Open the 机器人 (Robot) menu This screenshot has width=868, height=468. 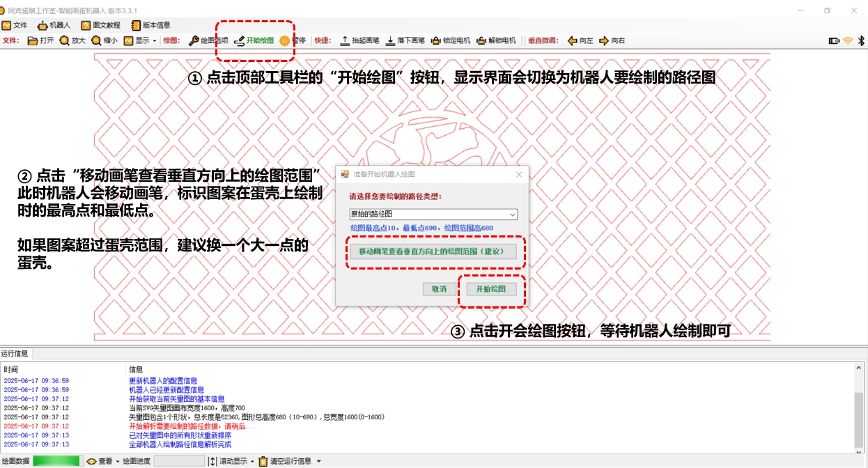[x=54, y=25]
